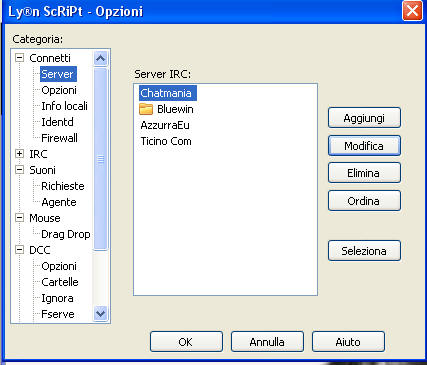Click the Aggiungi button
This screenshot has width=427, height=365.
click(x=364, y=118)
